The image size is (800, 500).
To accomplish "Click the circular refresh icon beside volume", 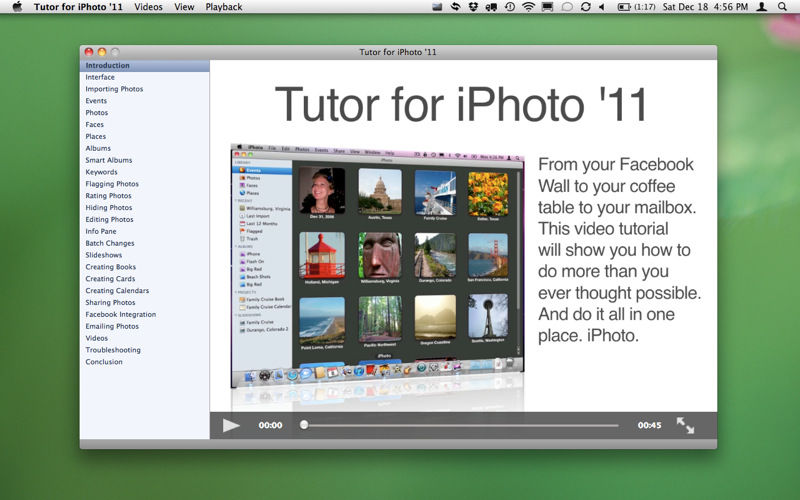I will coord(586,7).
